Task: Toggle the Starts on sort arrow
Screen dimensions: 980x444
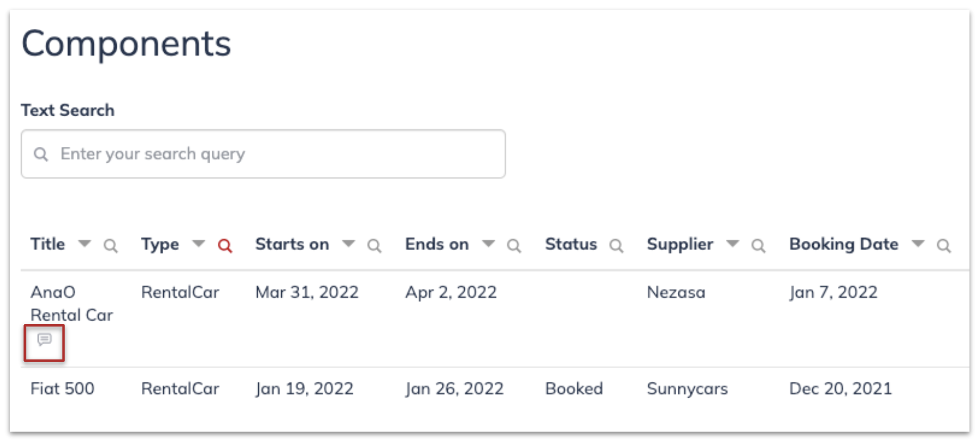Action: [349, 243]
